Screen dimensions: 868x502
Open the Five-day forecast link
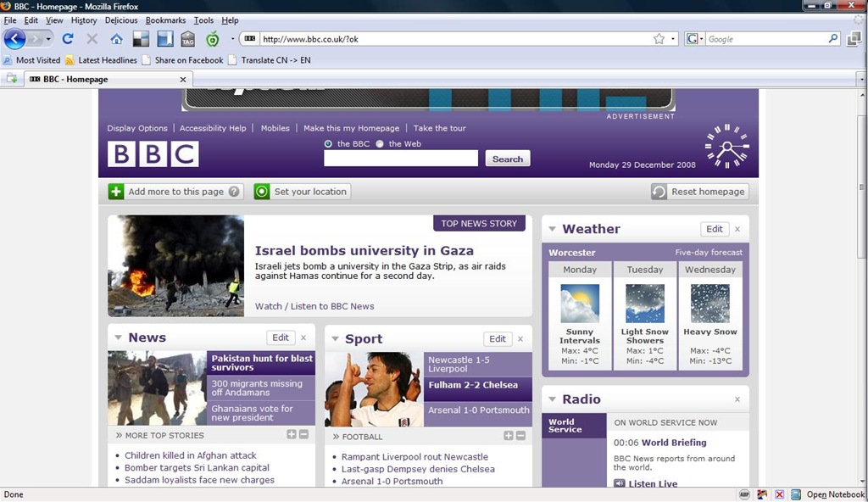[x=709, y=252]
